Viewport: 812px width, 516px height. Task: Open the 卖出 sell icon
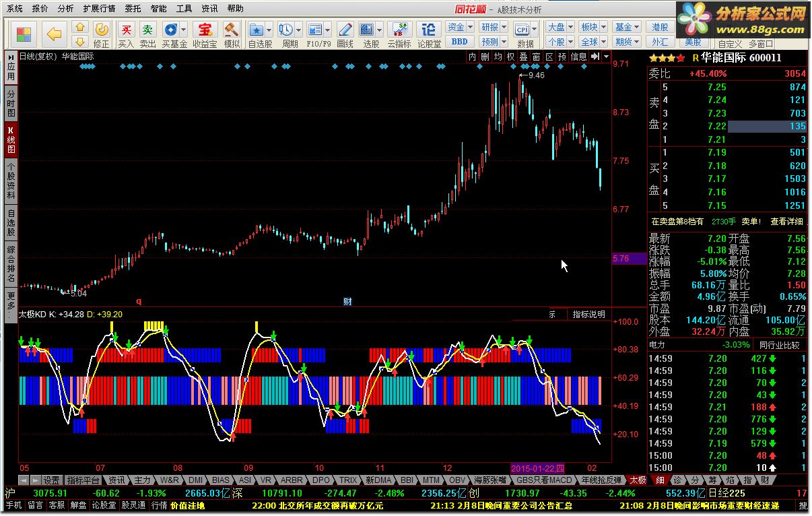(x=147, y=34)
